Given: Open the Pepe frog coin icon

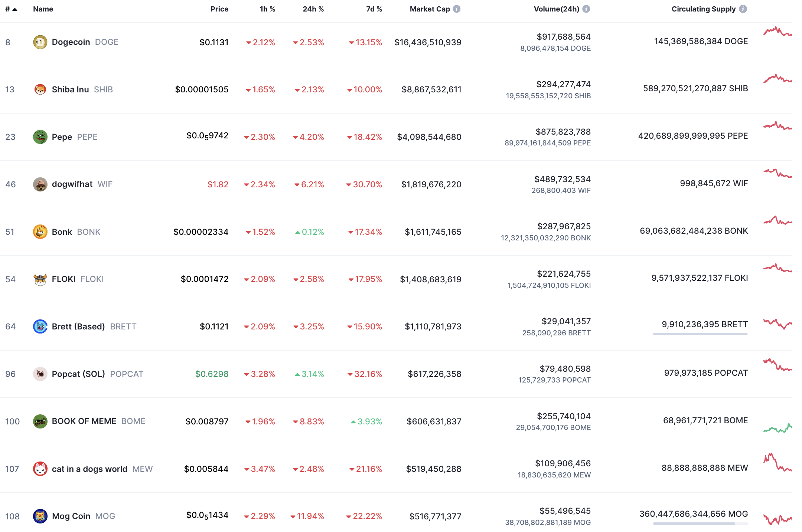Looking at the screenshot, I should 40,137.
